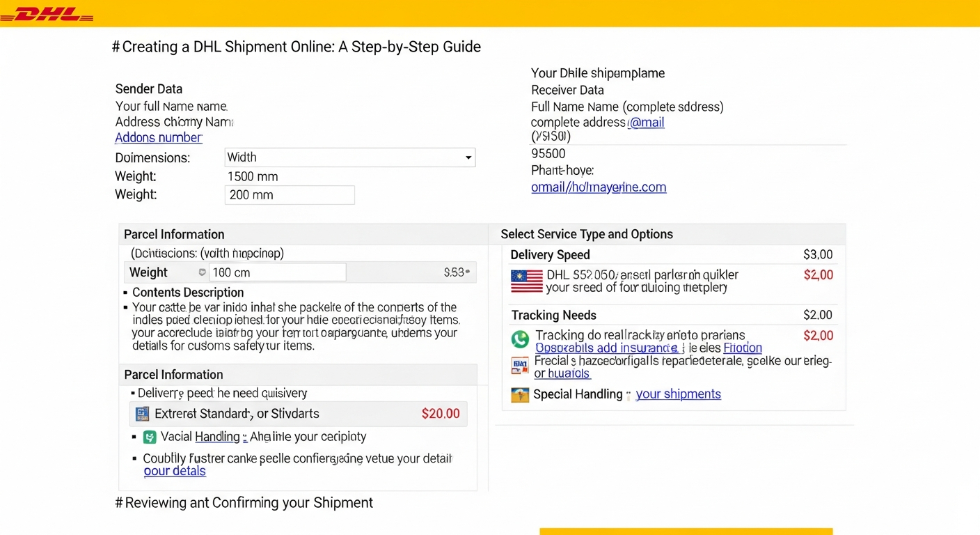This screenshot has height=535, width=980.
Task: Click the dropdown arrow in Width box
Action: pos(468,158)
